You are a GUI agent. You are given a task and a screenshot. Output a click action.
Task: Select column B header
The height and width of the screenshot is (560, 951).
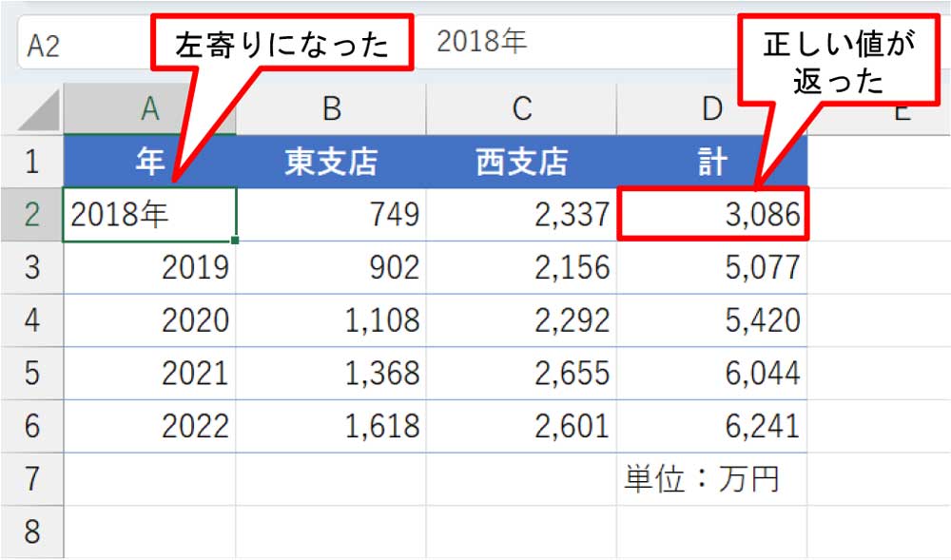pyautogui.click(x=331, y=110)
